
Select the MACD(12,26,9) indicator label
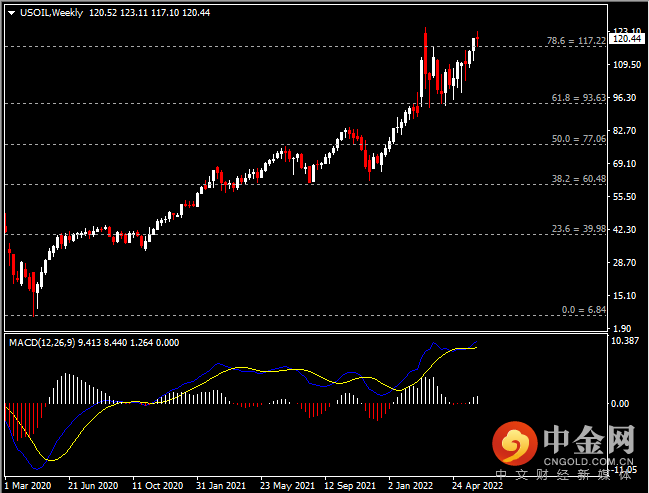point(42,343)
